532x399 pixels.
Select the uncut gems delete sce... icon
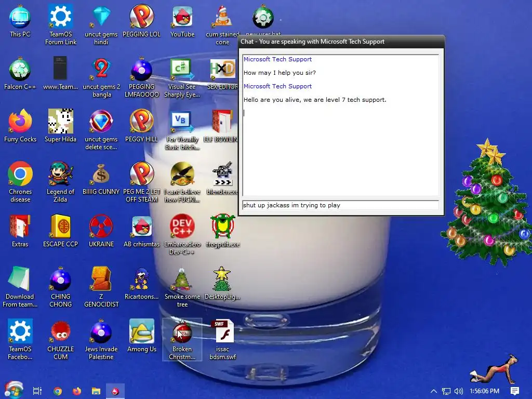[x=101, y=129]
